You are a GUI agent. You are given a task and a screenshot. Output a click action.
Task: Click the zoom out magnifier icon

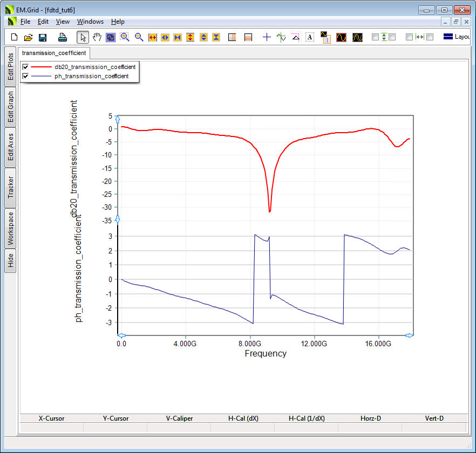point(139,37)
